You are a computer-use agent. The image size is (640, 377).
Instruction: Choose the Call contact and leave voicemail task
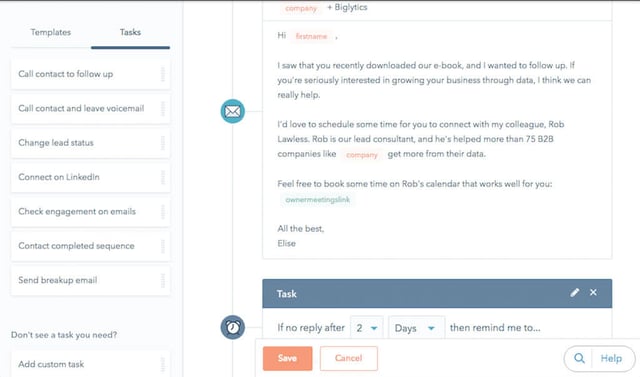tap(90, 109)
